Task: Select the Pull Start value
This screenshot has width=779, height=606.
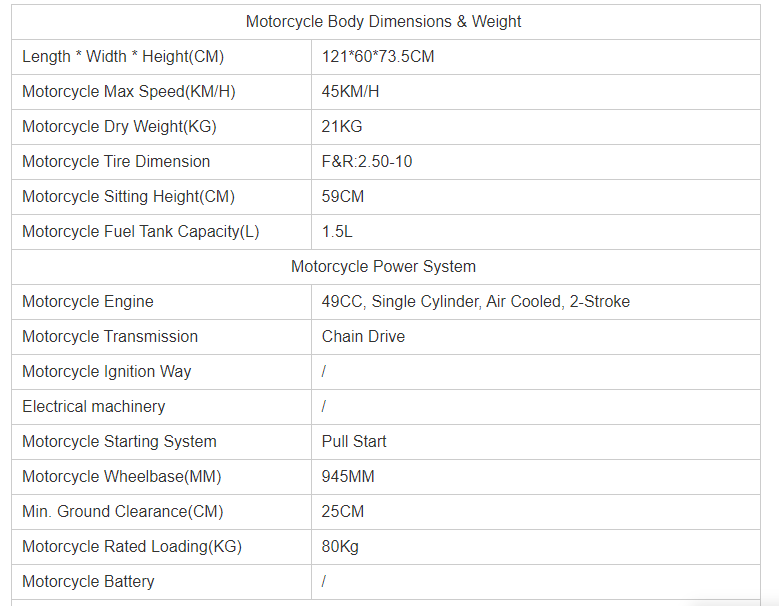Action: pyautogui.click(x=354, y=441)
